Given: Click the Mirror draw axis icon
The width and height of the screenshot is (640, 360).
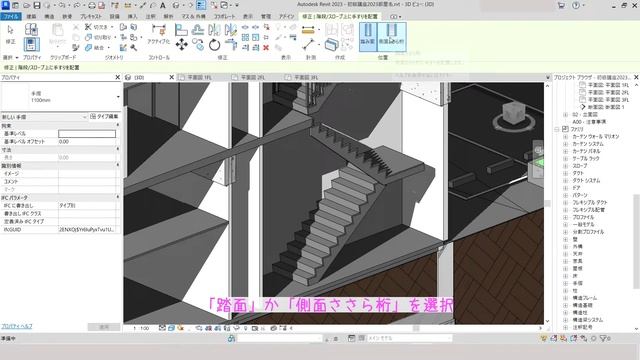Looking at the screenshot, I should pos(231,29).
